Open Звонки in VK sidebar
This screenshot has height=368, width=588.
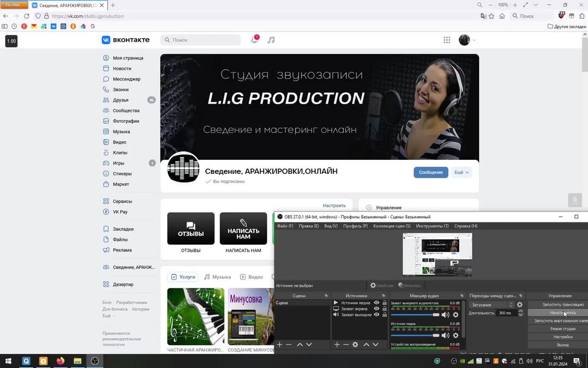(121, 89)
